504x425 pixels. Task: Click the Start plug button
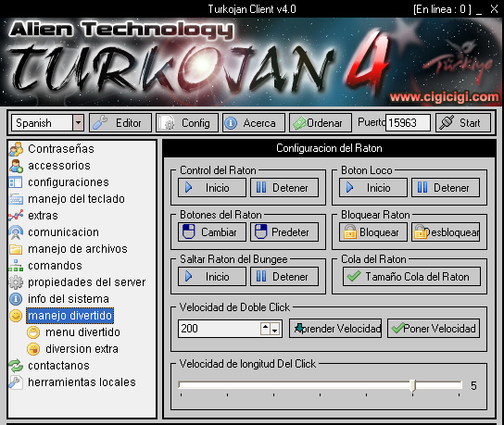click(463, 123)
